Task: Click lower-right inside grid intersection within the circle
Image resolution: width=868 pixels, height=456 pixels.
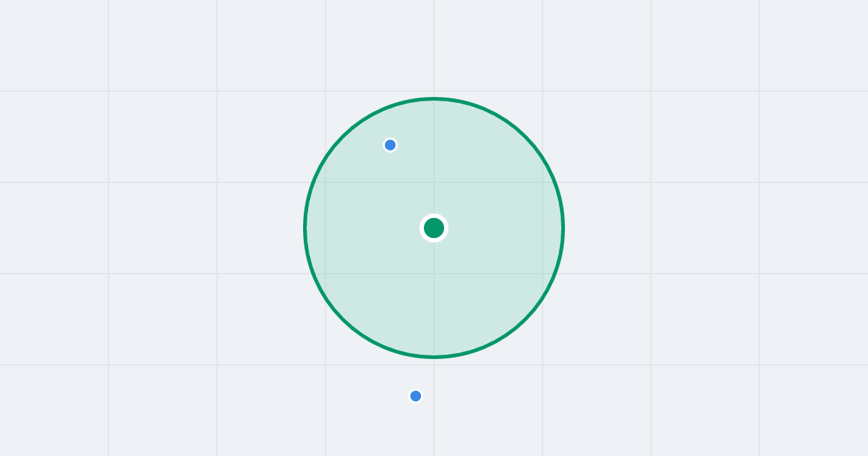Action: point(542,274)
